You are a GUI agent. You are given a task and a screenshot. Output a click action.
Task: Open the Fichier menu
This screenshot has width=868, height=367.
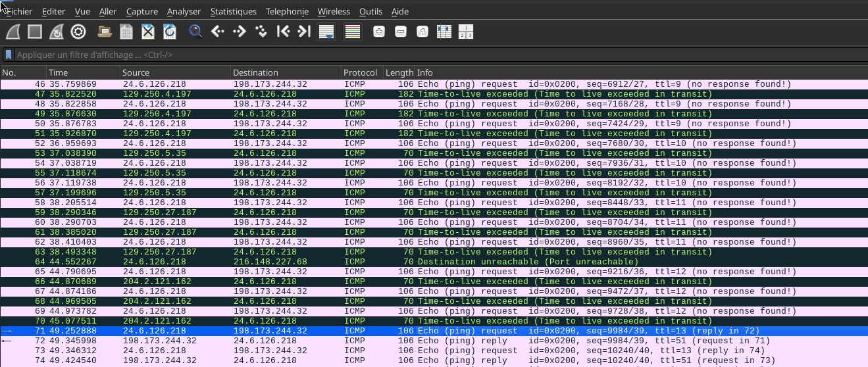click(18, 11)
